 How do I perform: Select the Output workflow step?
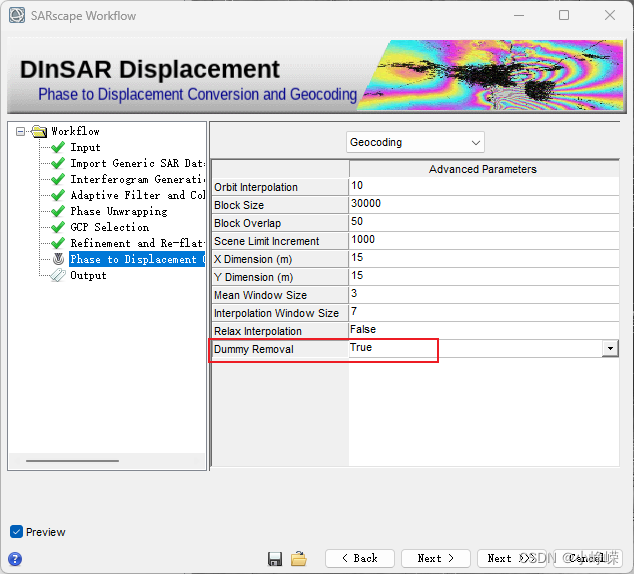pos(88,275)
